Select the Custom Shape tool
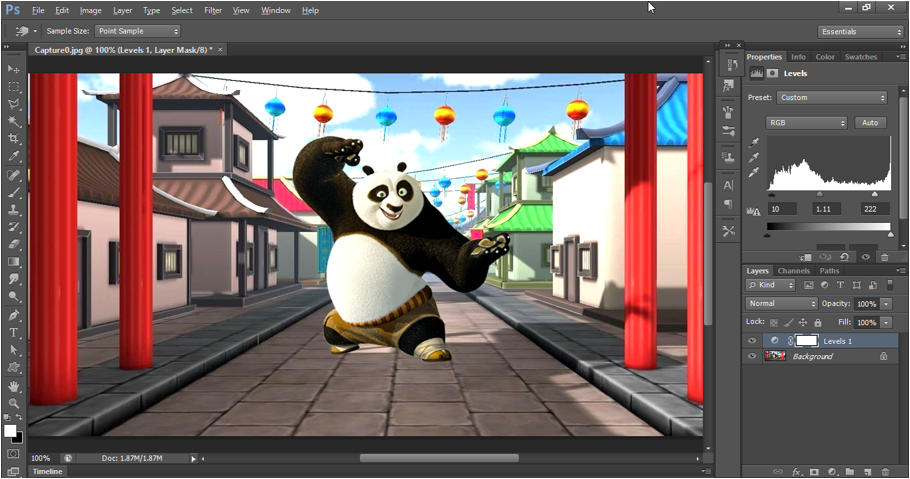This screenshot has width=910, height=479. (13, 368)
